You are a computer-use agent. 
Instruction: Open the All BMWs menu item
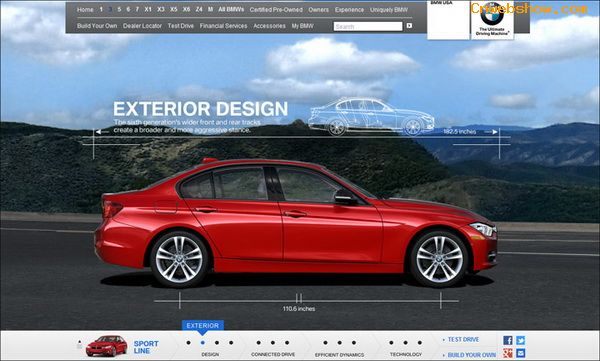tap(231, 9)
